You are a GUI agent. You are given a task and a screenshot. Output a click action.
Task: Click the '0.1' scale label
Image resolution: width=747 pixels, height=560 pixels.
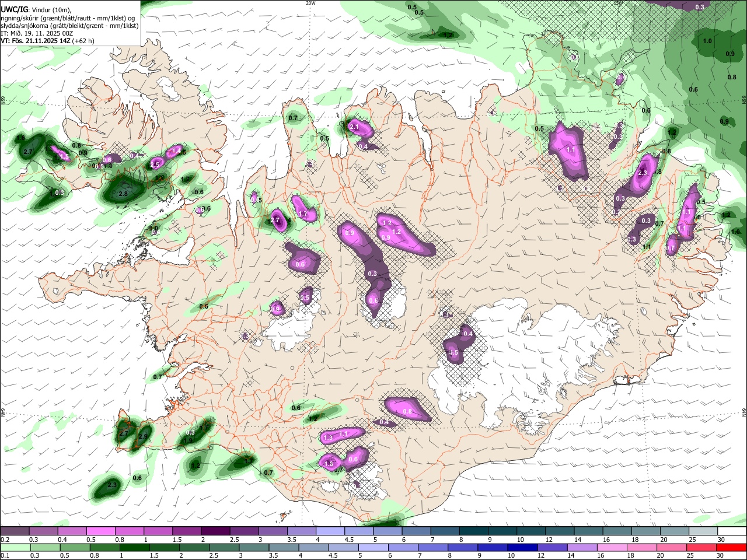coord(5,555)
